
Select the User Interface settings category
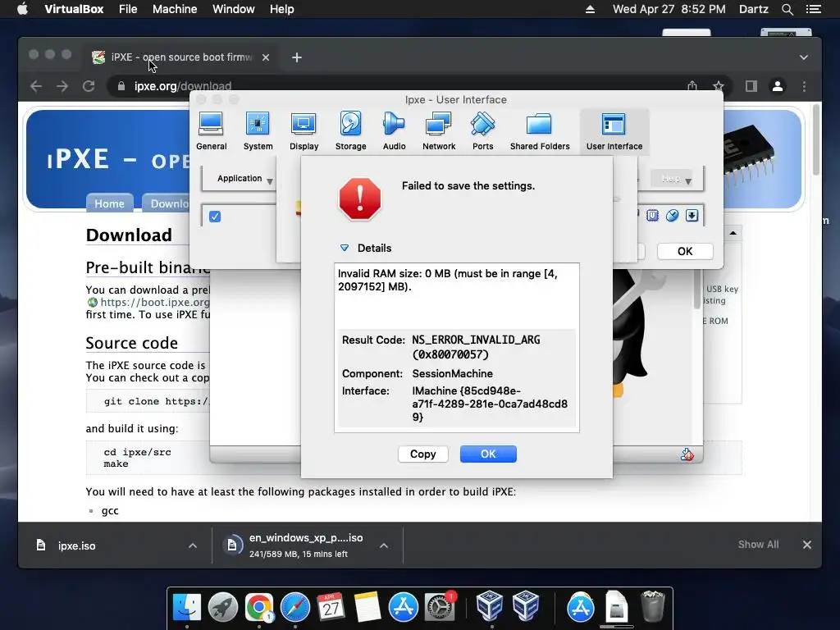coord(614,131)
